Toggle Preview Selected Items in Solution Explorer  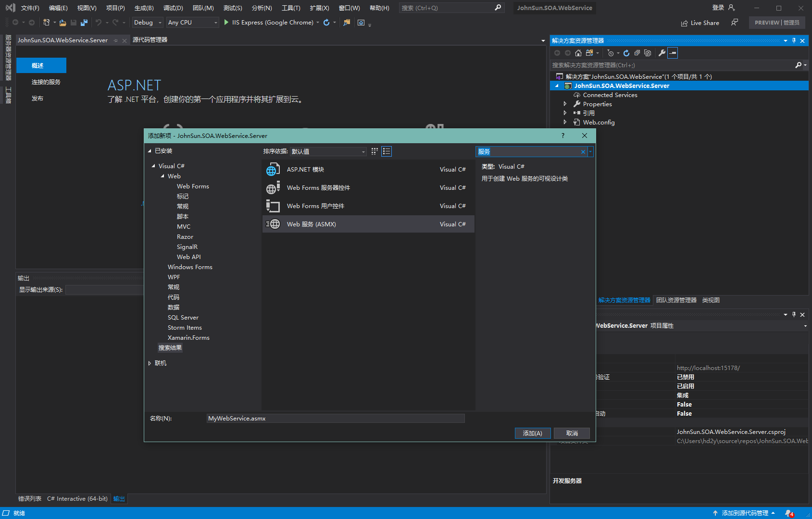[x=673, y=53]
